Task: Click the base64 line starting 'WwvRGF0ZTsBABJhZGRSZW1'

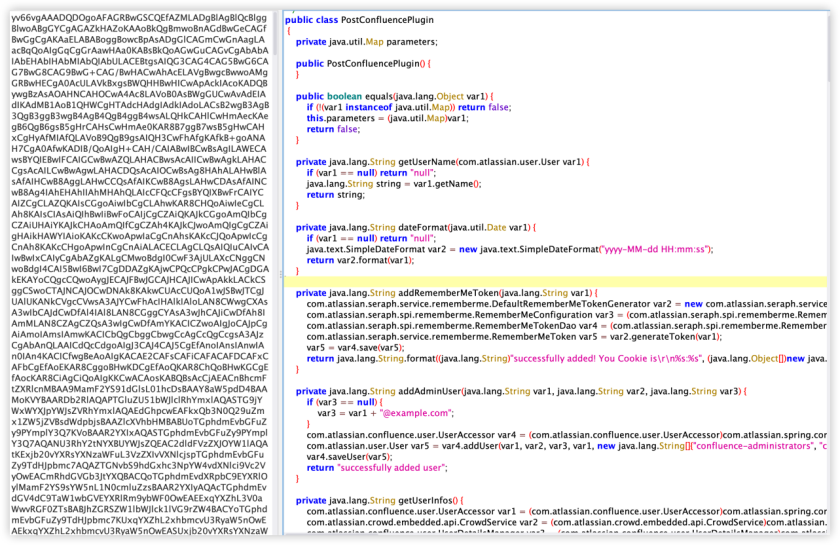Action: [139, 509]
